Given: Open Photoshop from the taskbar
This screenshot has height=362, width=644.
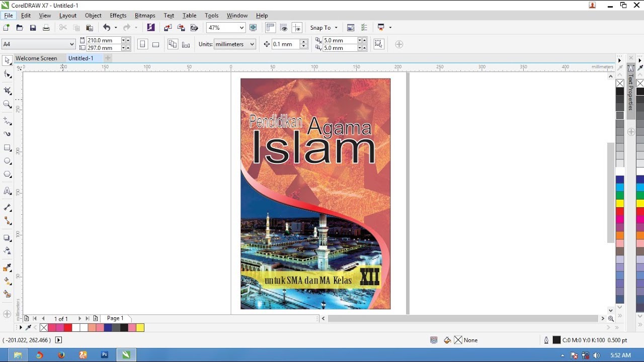Looking at the screenshot, I should pos(105,355).
